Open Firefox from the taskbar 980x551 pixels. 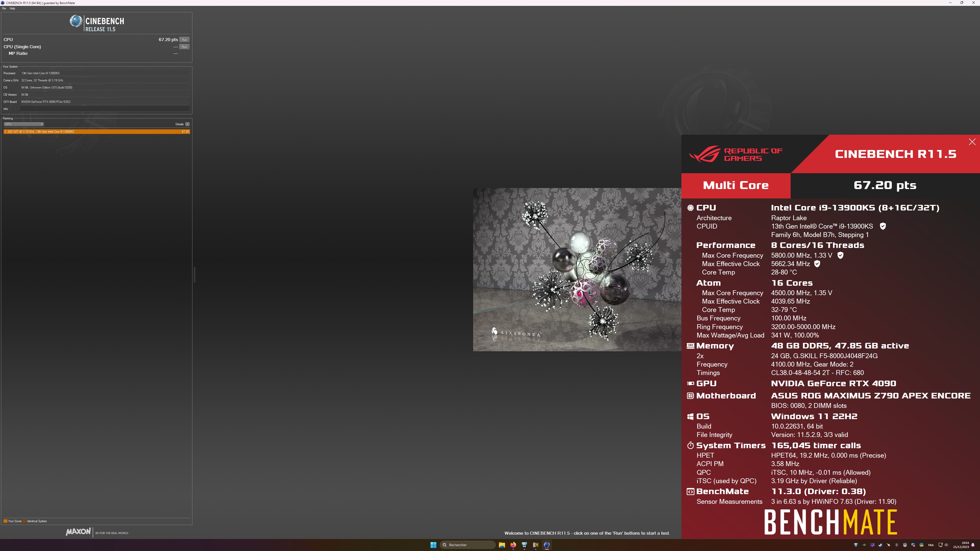click(x=513, y=545)
